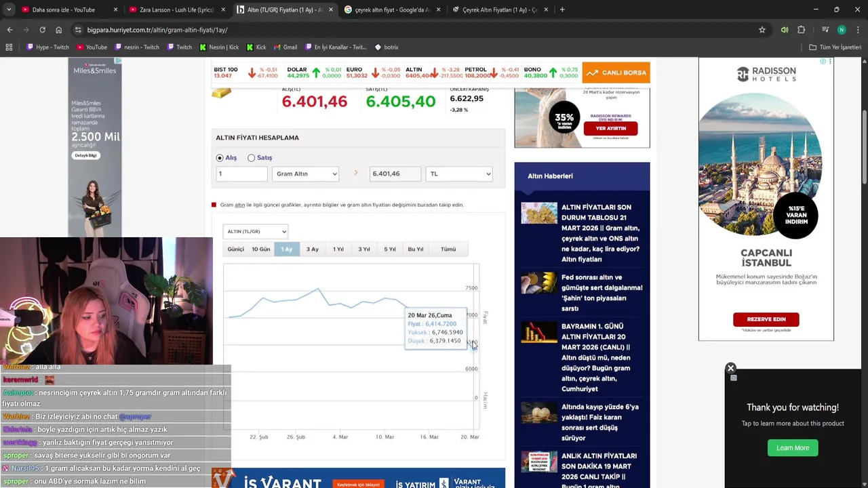Viewport: 868px width, 488px height.
Task: Select the Alış radio button
Action: (220, 158)
